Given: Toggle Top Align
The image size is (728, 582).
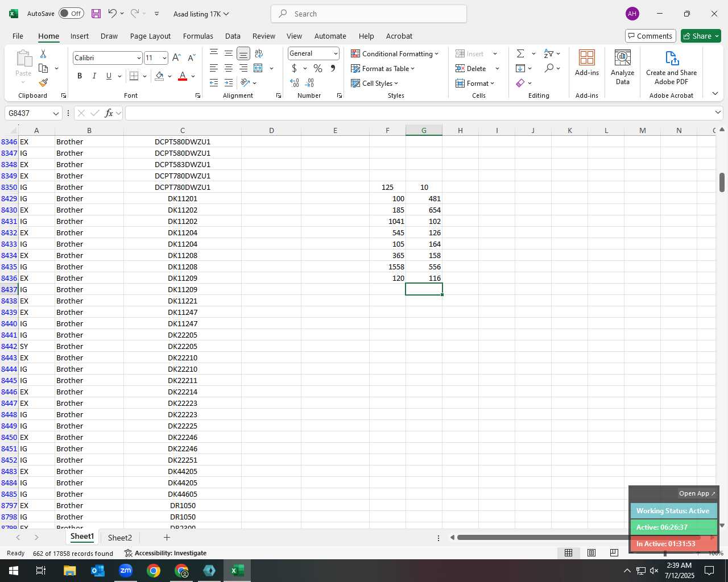Looking at the screenshot, I should 214,53.
